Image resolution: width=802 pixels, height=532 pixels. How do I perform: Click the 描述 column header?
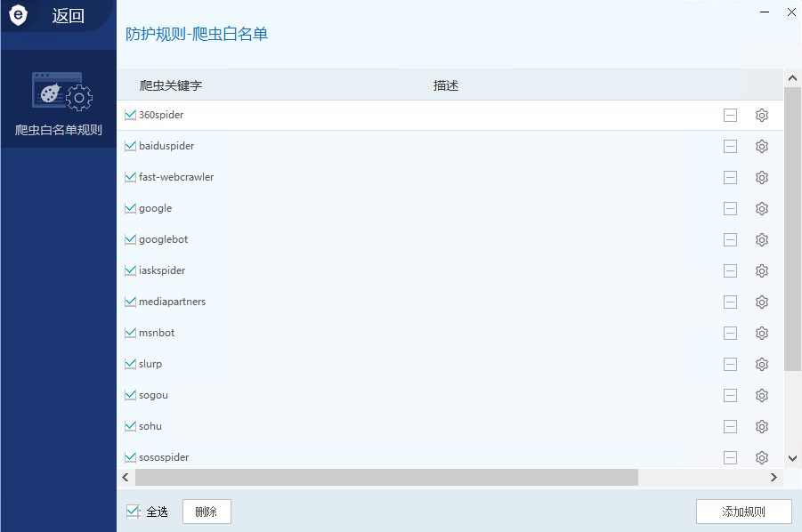(x=445, y=85)
